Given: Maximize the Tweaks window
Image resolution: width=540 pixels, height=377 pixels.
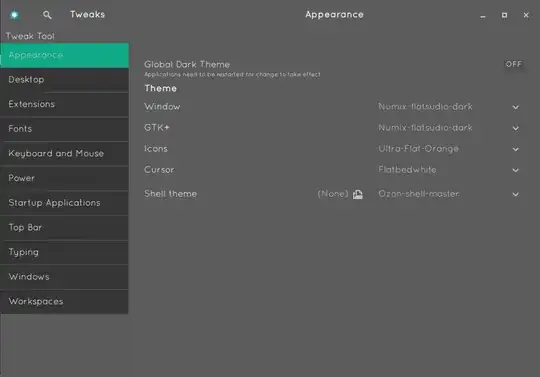Looking at the screenshot, I should tap(504, 15).
